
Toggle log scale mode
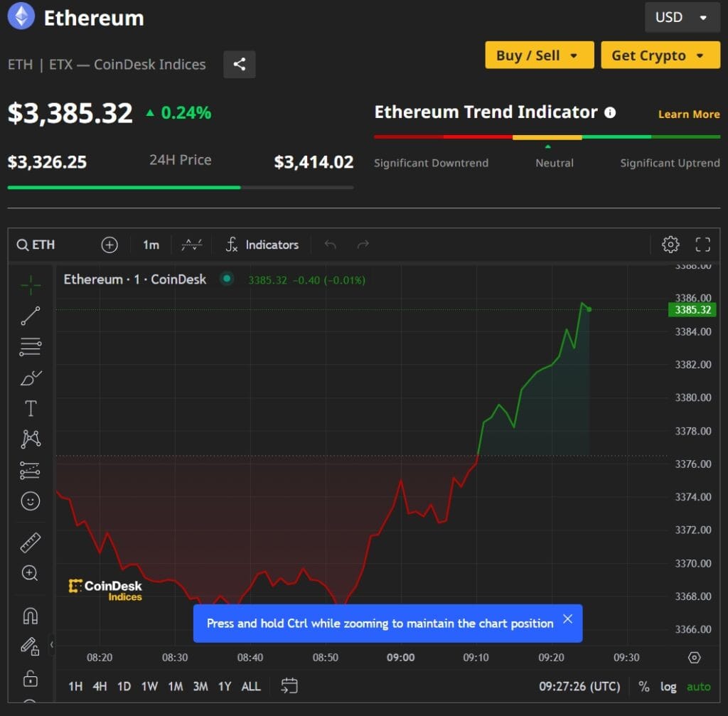(x=668, y=686)
